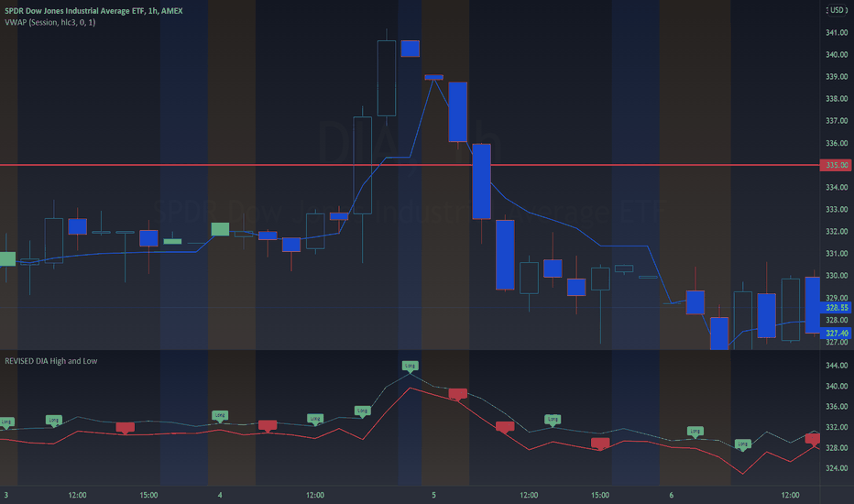
Task: Click the blue 328.55 price tag
Action: [836, 308]
